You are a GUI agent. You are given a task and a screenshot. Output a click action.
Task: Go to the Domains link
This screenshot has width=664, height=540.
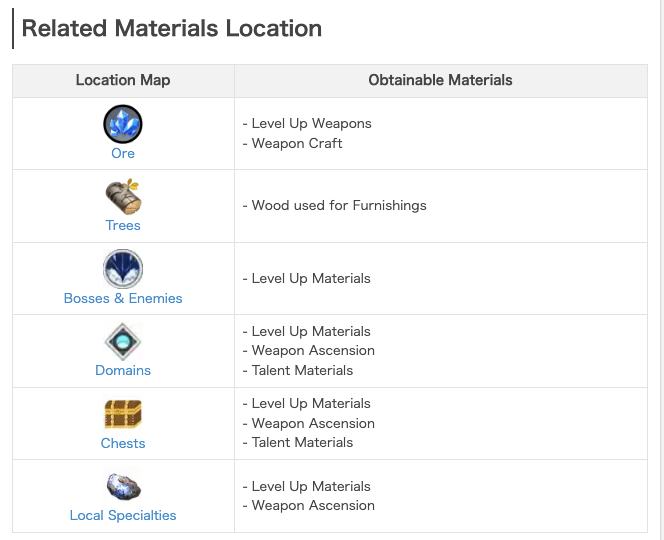click(123, 370)
